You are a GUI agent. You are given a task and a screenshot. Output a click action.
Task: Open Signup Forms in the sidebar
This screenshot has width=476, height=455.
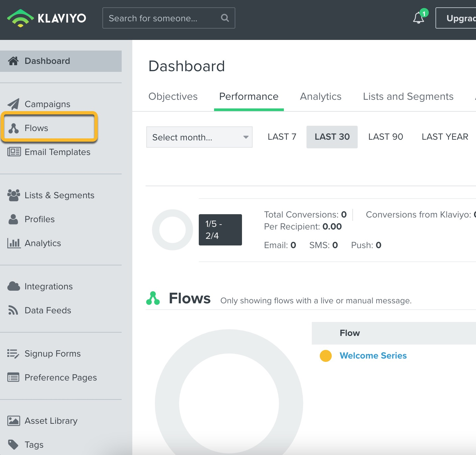pos(53,354)
